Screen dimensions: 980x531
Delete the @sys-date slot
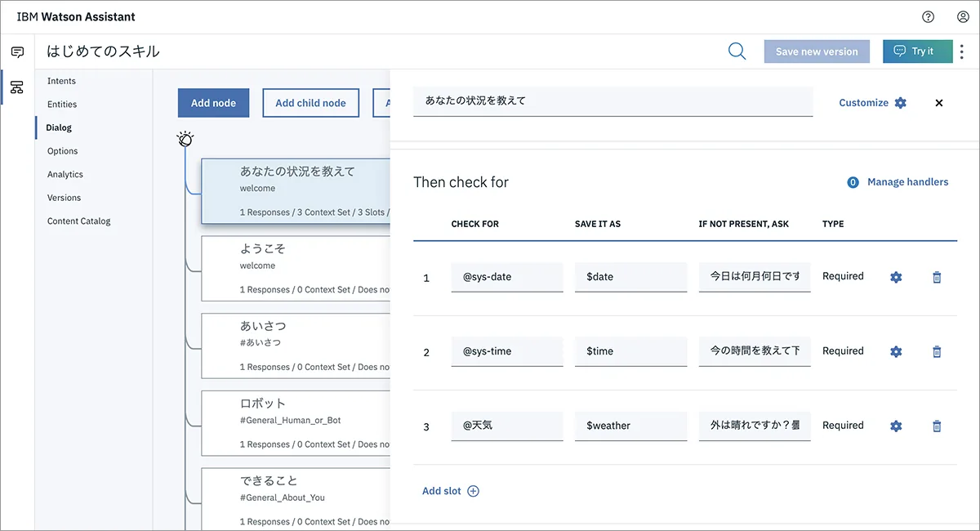[937, 277]
